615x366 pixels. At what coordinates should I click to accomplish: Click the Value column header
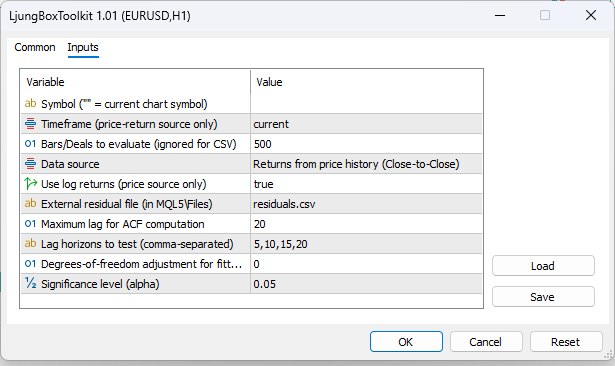[366, 82]
